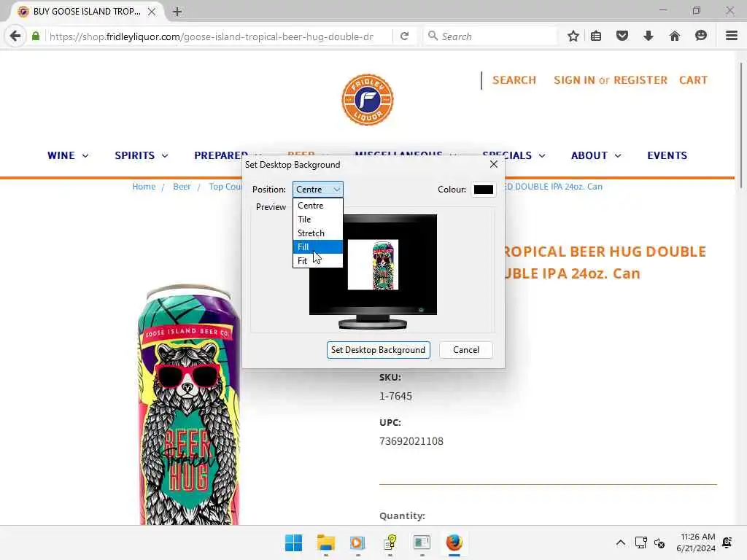
Task: Click the beer can product image
Action: (189, 405)
